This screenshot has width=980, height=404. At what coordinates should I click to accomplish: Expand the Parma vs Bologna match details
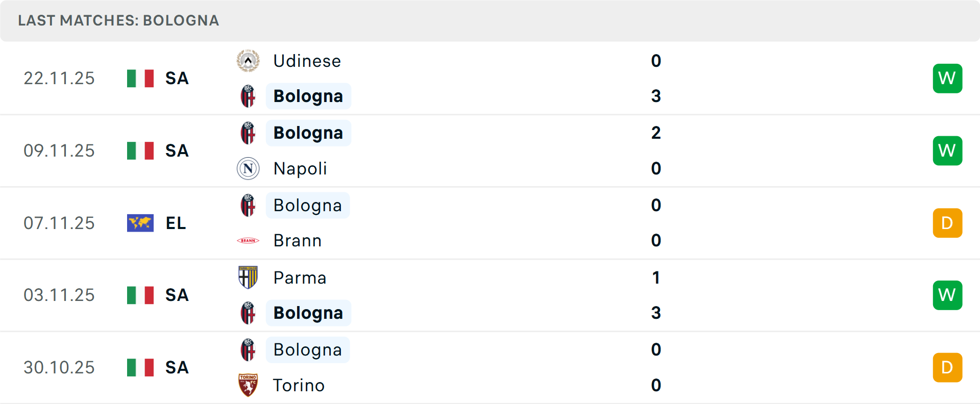(x=490, y=295)
